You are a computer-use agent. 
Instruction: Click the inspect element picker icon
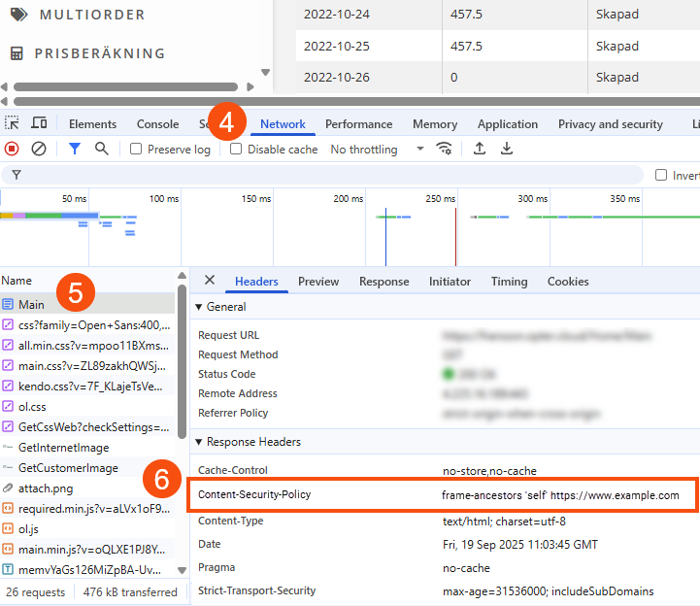12,123
